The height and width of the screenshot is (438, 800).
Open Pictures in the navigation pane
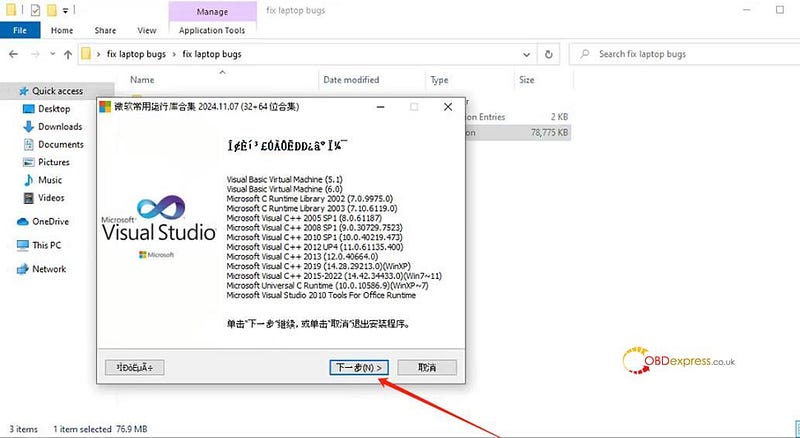point(54,162)
